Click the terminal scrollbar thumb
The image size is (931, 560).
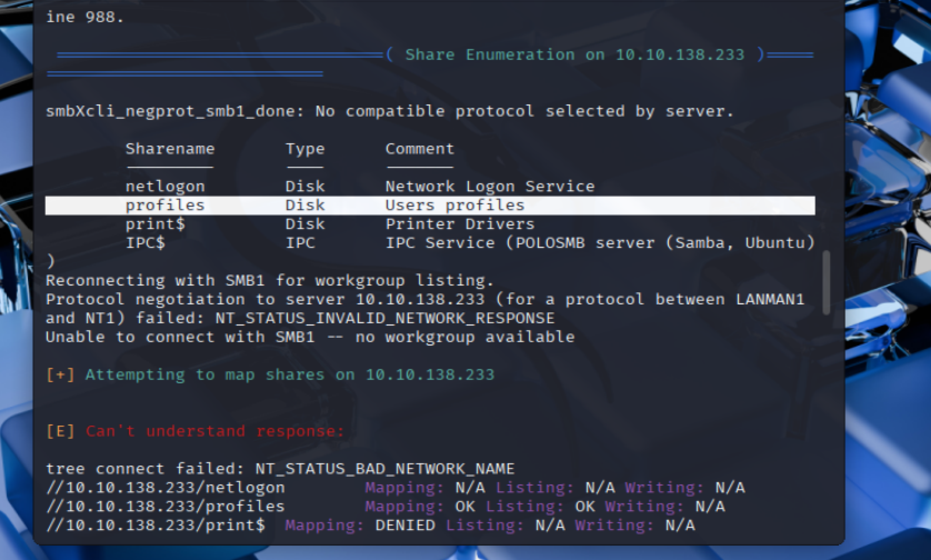coord(826,282)
